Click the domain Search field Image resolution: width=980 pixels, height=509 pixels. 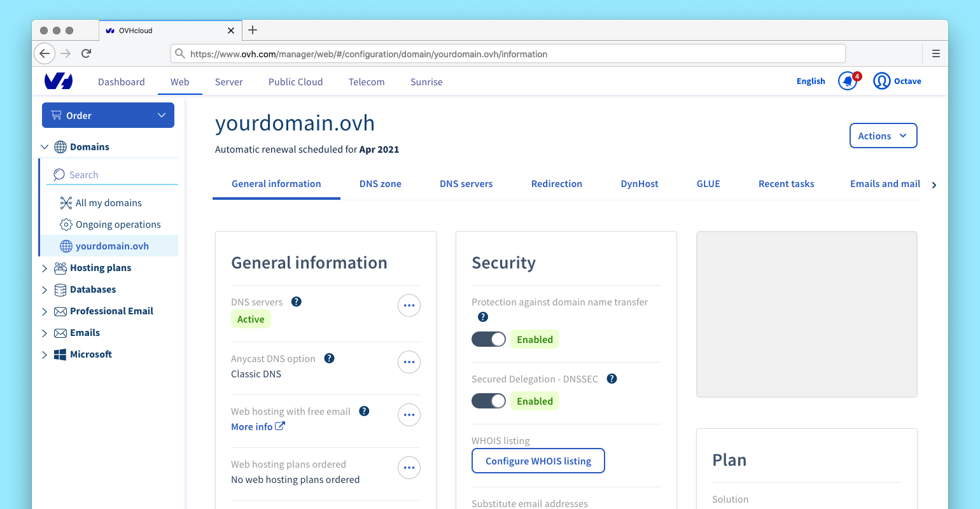pyautogui.click(x=113, y=174)
